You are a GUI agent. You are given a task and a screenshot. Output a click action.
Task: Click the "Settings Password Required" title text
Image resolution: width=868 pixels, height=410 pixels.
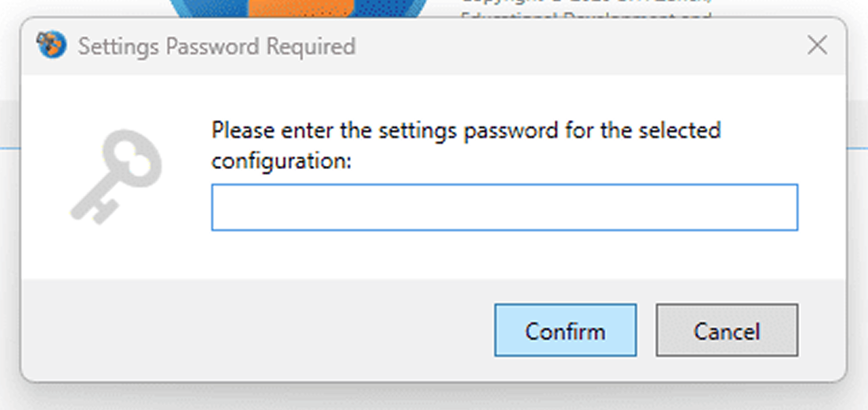coord(216,47)
